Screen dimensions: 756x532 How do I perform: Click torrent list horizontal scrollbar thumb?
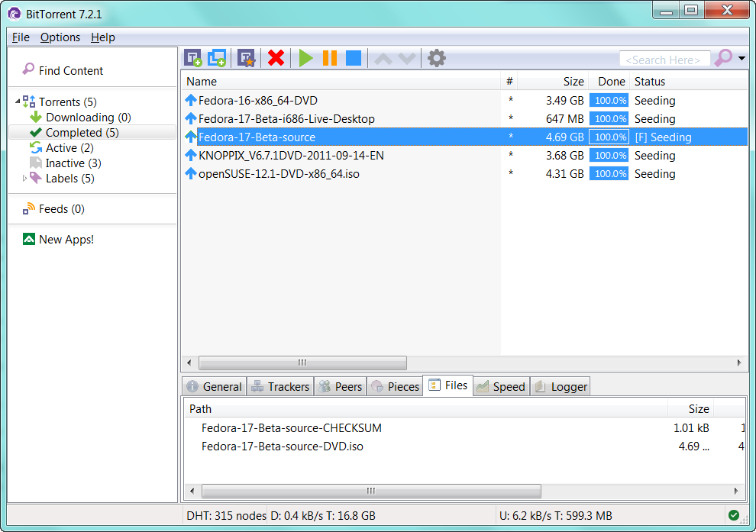pyautogui.click(x=303, y=363)
